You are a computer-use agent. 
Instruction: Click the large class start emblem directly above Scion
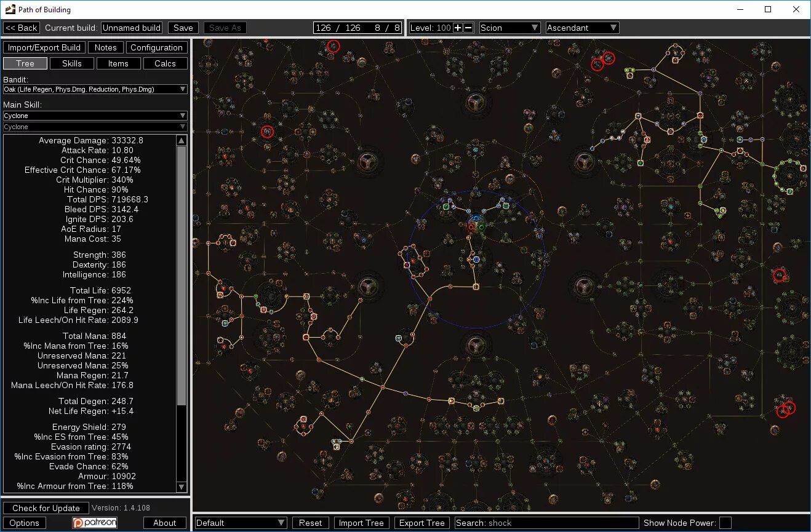[475, 103]
